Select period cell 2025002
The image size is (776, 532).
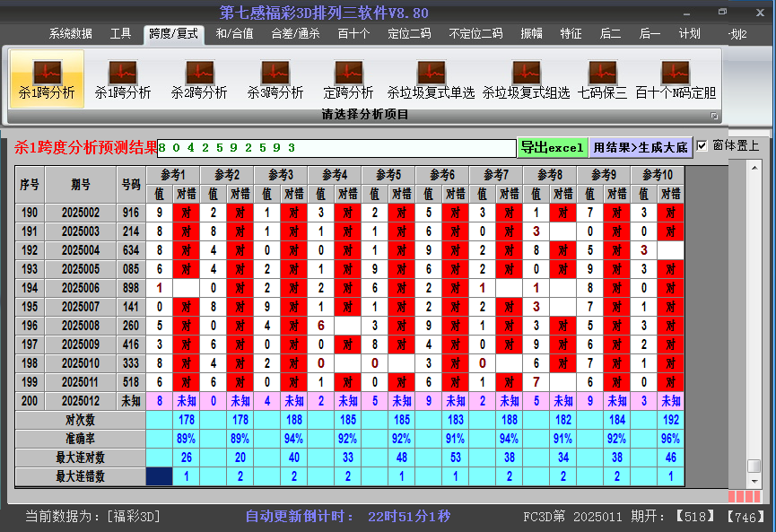(x=81, y=213)
